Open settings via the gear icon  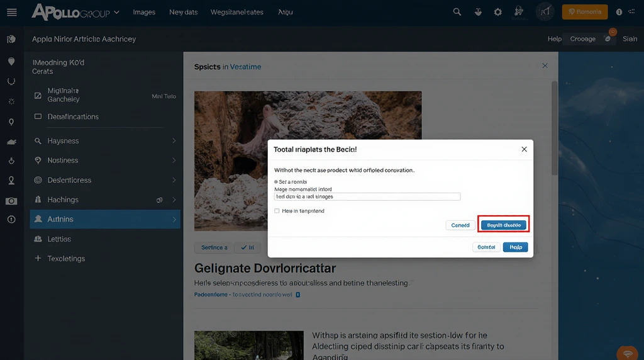click(x=498, y=12)
